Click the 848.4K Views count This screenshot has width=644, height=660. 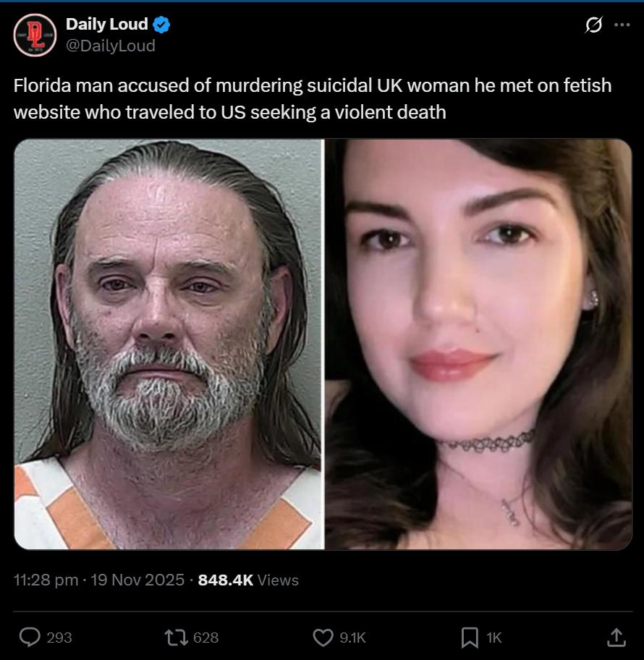pos(248,580)
